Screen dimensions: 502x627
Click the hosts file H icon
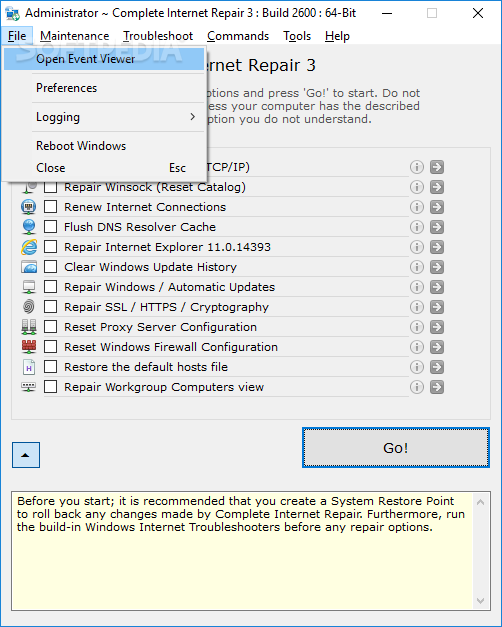click(29, 367)
